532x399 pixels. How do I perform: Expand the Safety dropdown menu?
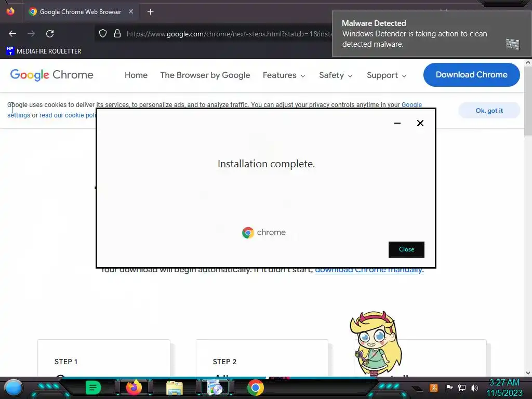coord(336,75)
